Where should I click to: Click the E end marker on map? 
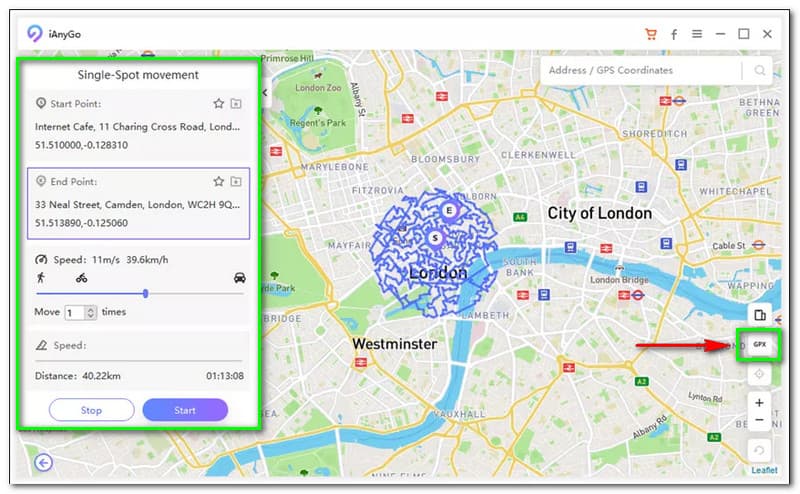click(x=449, y=210)
